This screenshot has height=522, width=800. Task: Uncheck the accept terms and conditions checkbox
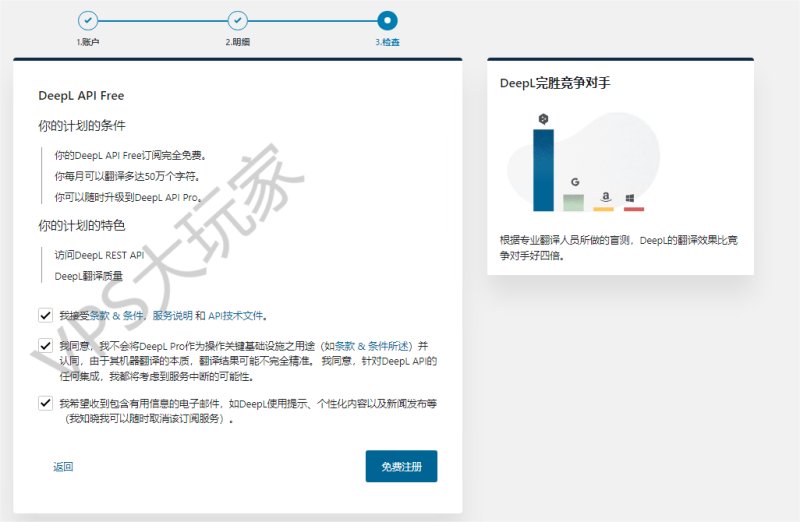point(45,315)
